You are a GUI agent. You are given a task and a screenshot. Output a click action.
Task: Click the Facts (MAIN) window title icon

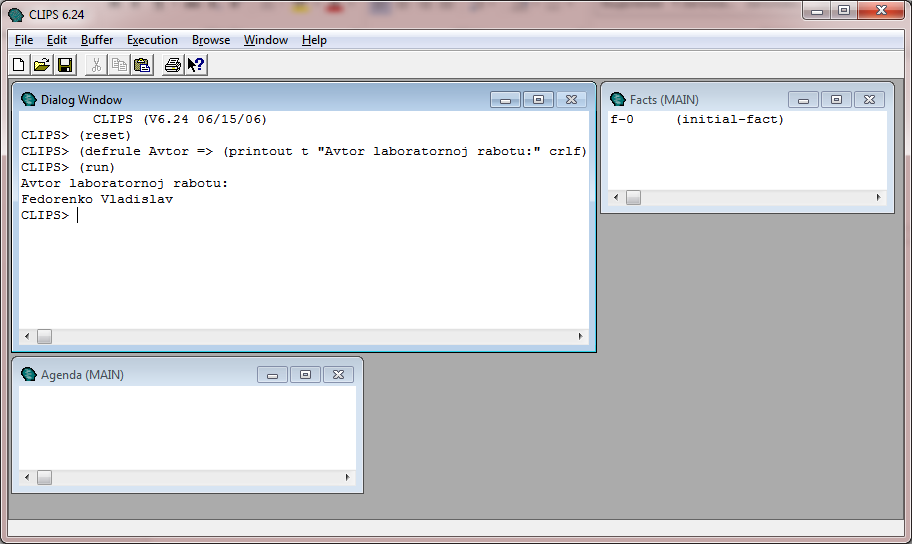pos(618,99)
